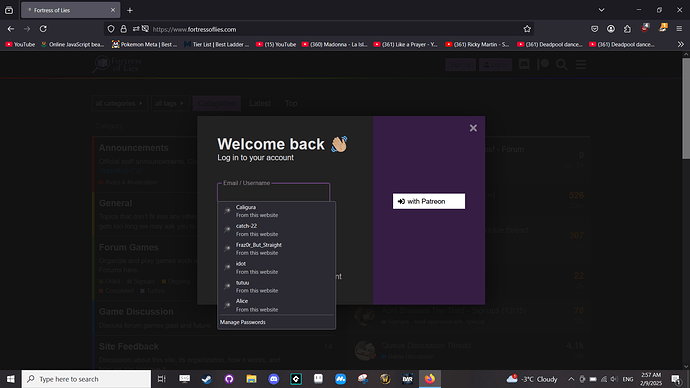Open the YouTube bookmark
The height and width of the screenshot is (388, 690).
[x=20, y=44]
